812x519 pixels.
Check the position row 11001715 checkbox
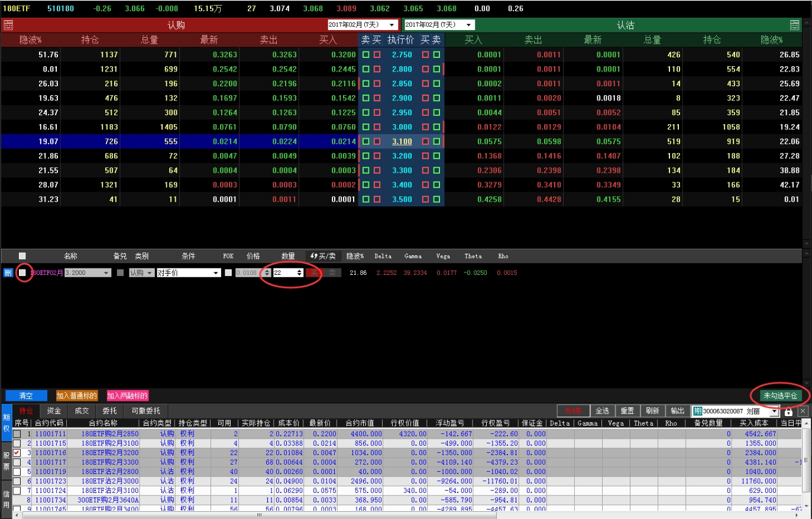pos(17,443)
